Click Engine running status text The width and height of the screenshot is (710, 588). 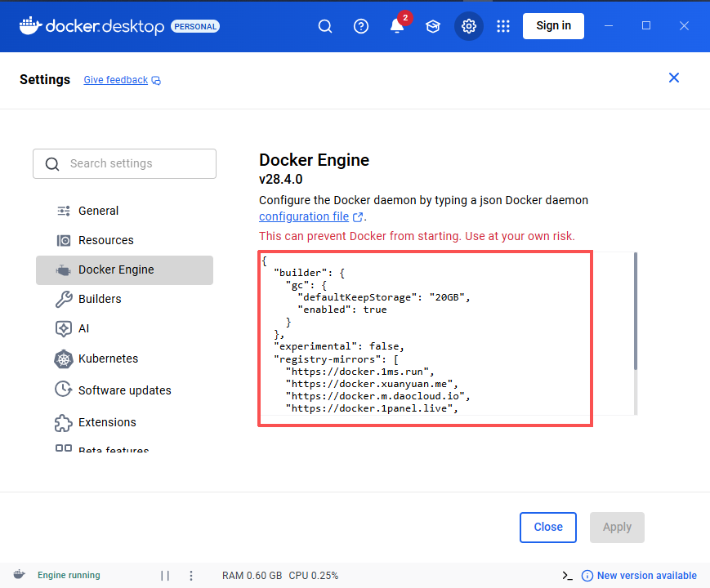[69, 575]
